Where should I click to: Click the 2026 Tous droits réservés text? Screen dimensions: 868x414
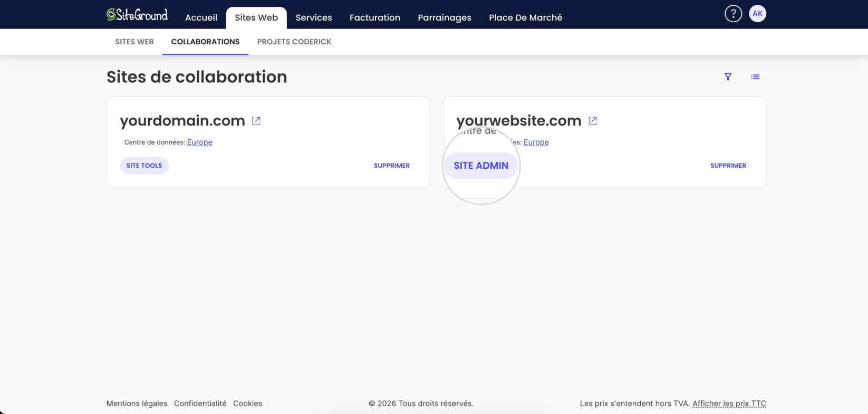[421, 403]
